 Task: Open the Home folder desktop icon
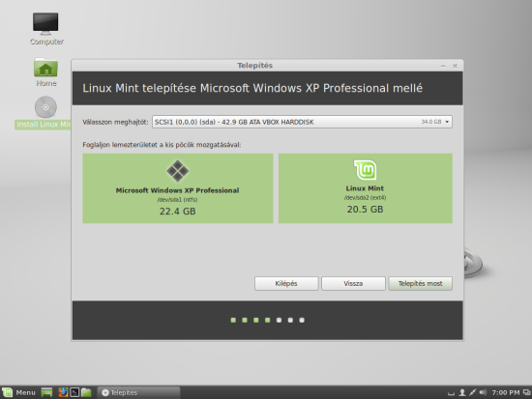[45, 72]
